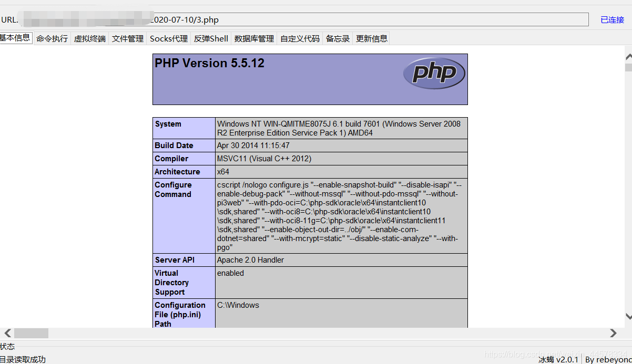The height and width of the screenshot is (364, 632).
Task: Select the 反弹Shell tab
Action: pos(211,38)
